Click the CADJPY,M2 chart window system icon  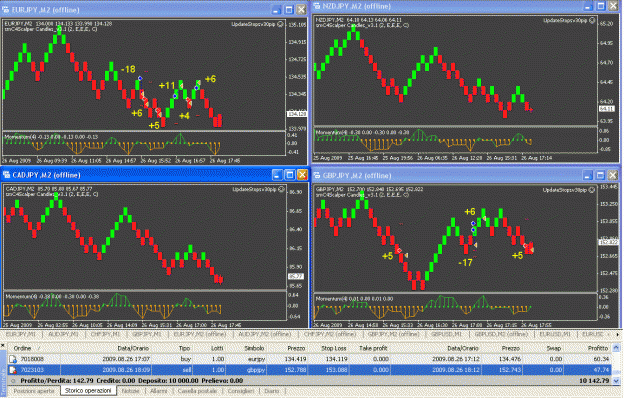pyautogui.click(x=6, y=175)
